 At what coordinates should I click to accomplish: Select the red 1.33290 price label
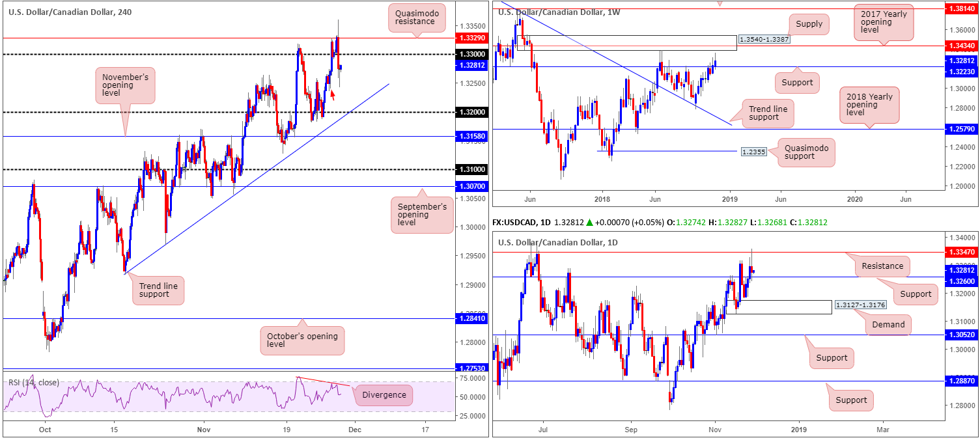(x=471, y=38)
